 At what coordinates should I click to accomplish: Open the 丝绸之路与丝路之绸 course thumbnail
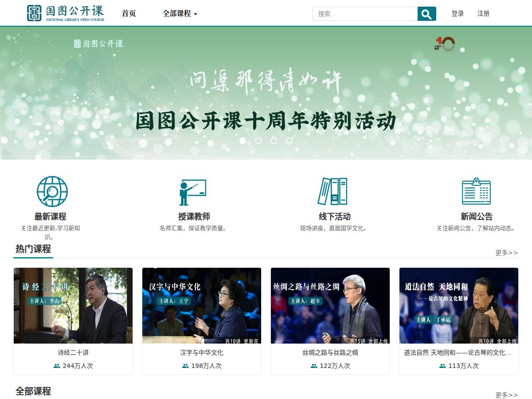point(330,305)
